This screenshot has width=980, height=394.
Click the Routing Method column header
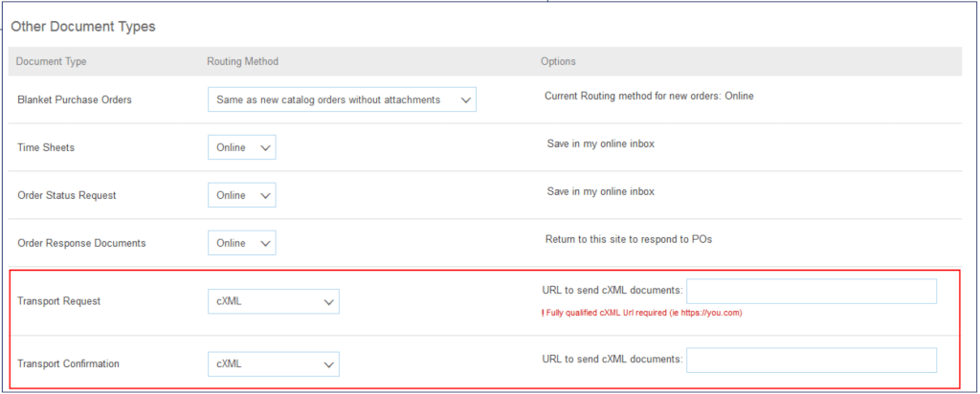242,61
